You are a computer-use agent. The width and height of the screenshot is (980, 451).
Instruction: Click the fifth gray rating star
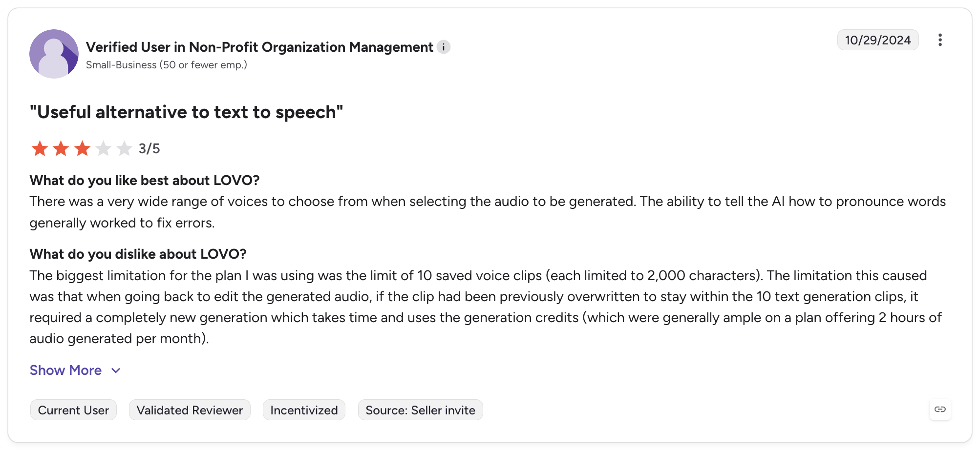coord(124,148)
